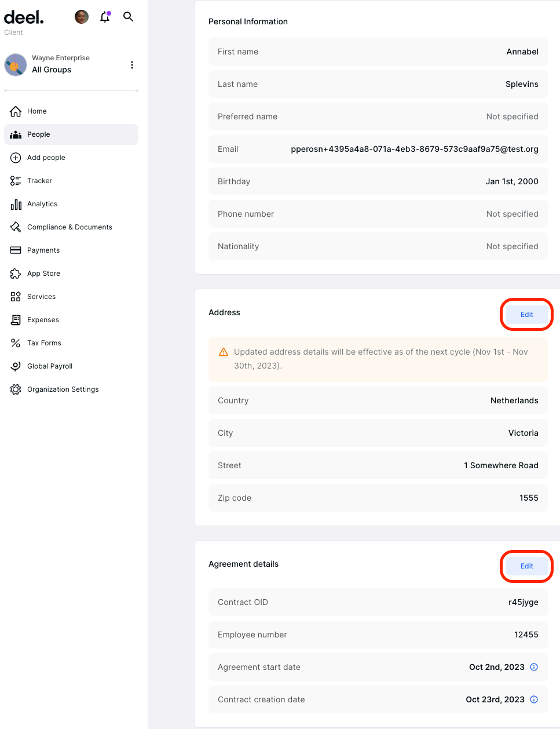
Task: Open the three-dot organization menu
Action: point(132,65)
